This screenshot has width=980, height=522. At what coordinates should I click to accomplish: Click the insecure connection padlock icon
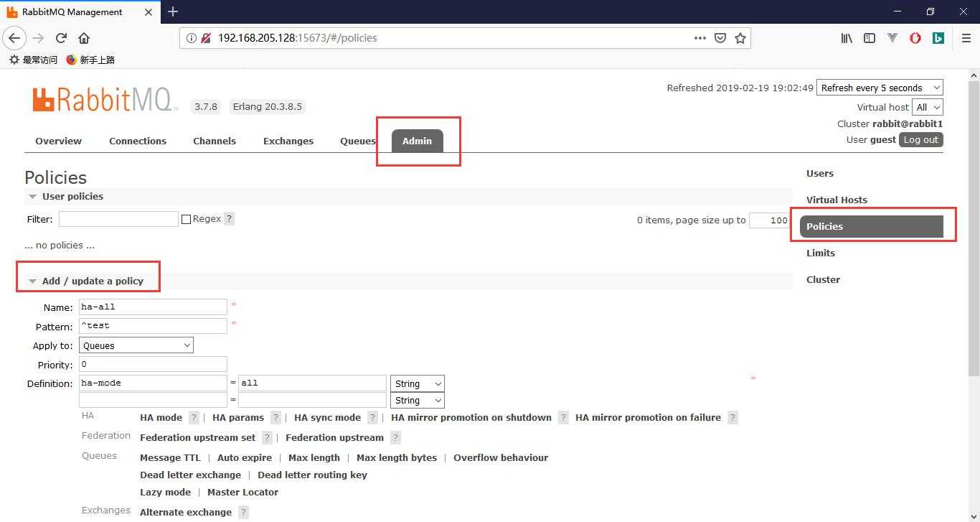pyautogui.click(x=206, y=38)
